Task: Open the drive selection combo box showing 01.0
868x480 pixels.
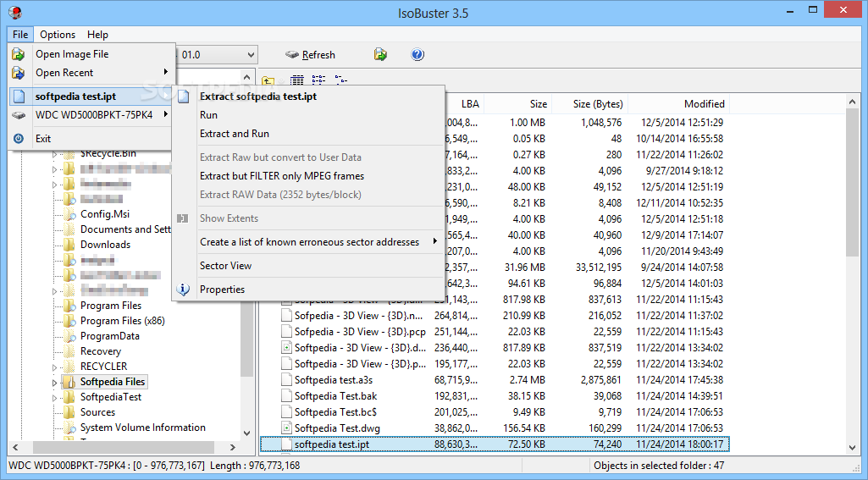Action: tap(217, 55)
